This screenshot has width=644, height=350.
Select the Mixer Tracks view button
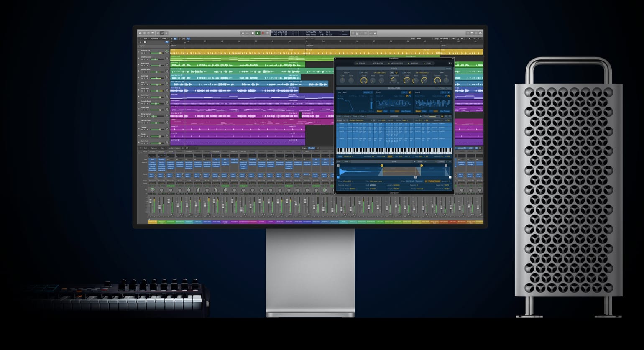point(312,148)
